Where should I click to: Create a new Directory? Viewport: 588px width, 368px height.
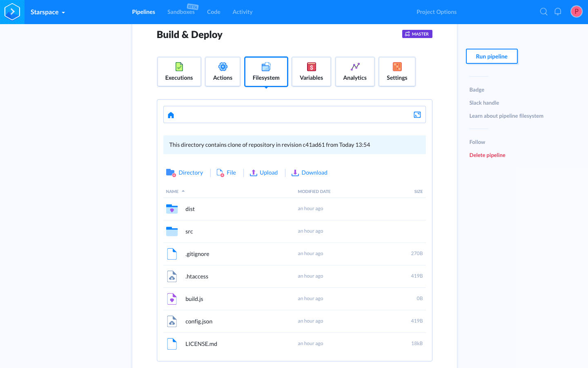pyautogui.click(x=185, y=173)
